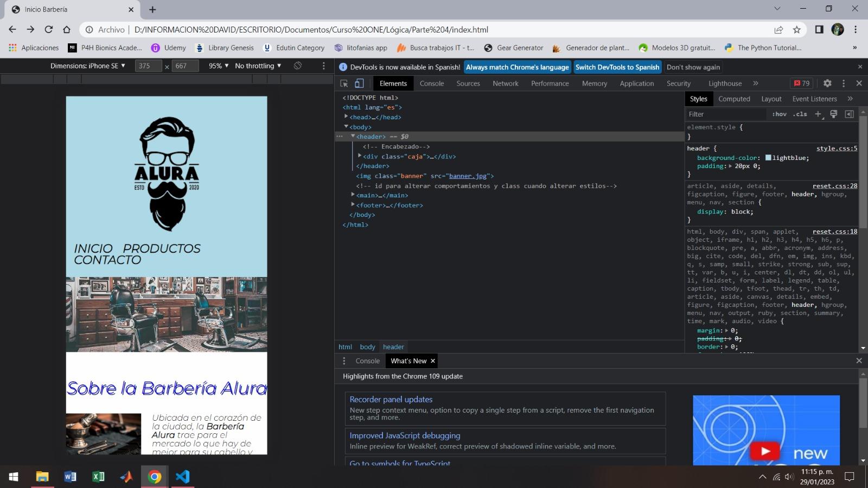
Task: Click the styles Filter input field
Action: tap(726, 114)
